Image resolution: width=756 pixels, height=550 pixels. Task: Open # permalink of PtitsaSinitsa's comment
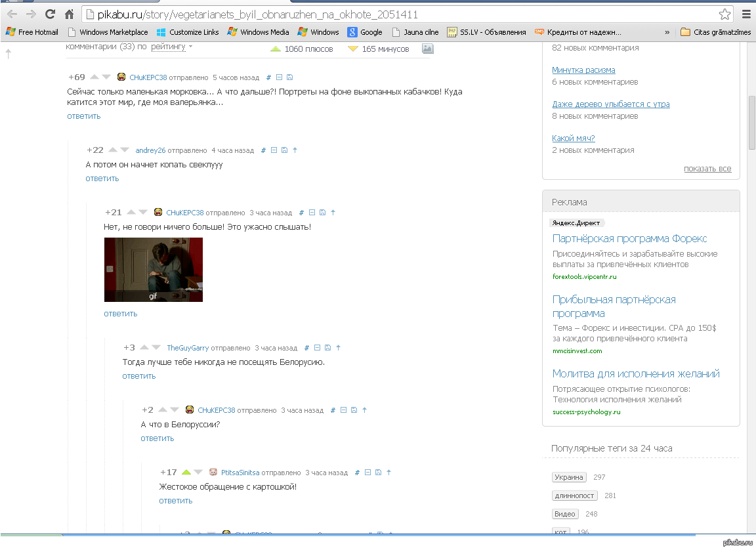click(x=357, y=473)
